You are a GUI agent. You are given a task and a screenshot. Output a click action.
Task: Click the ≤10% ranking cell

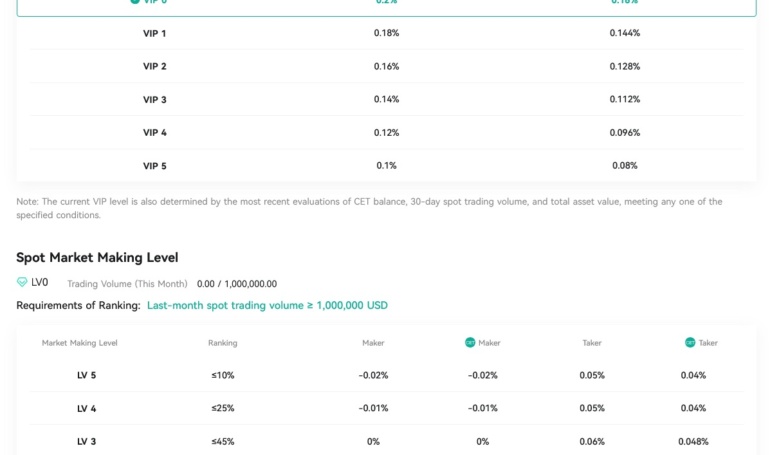pos(222,375)
